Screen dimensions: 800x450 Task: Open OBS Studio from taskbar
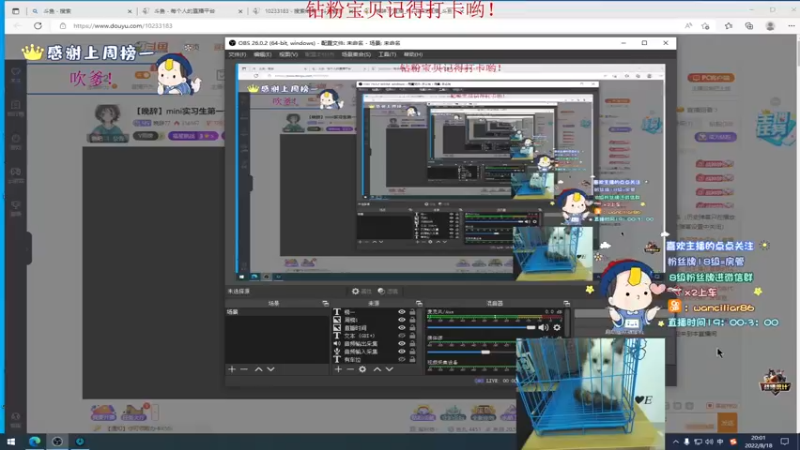tap(57, 441)
